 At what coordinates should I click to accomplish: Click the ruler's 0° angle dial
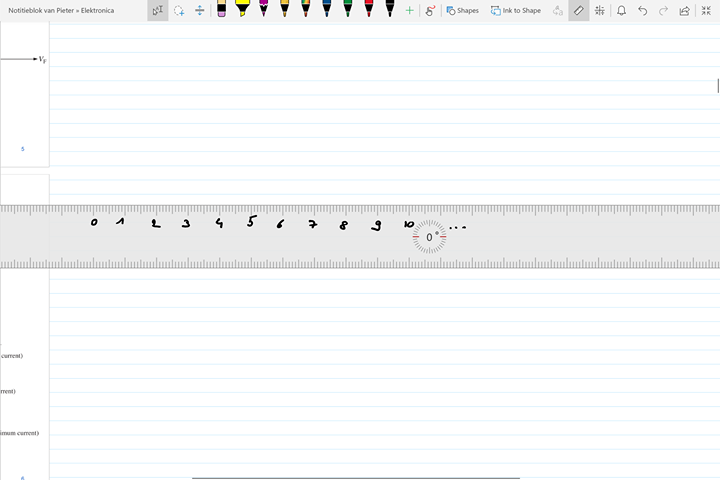429,237
